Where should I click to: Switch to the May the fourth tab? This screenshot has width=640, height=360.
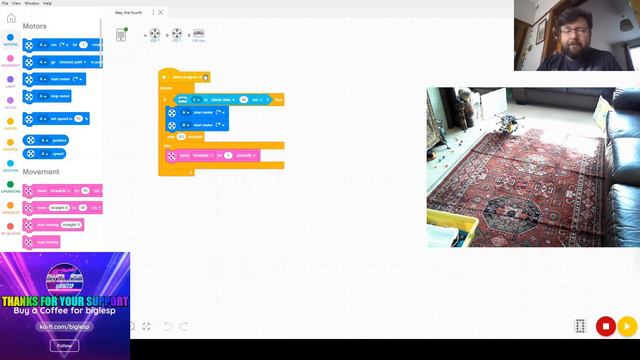[128, 13]
